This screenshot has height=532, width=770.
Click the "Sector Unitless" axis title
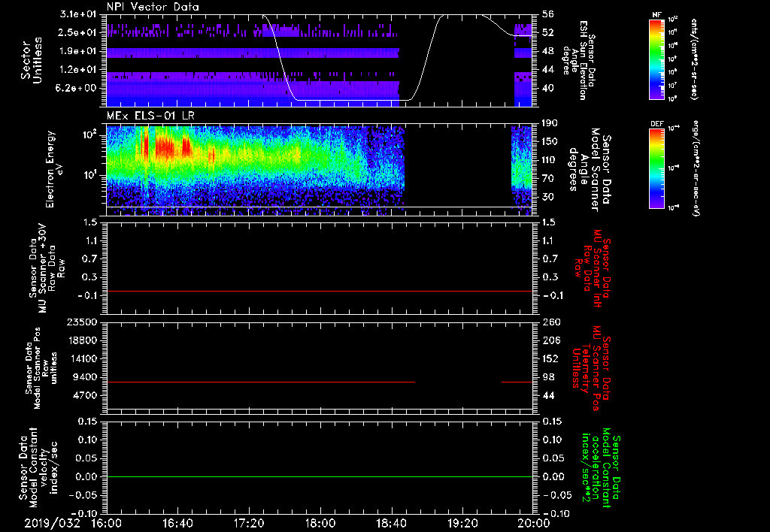coord(31,60)
